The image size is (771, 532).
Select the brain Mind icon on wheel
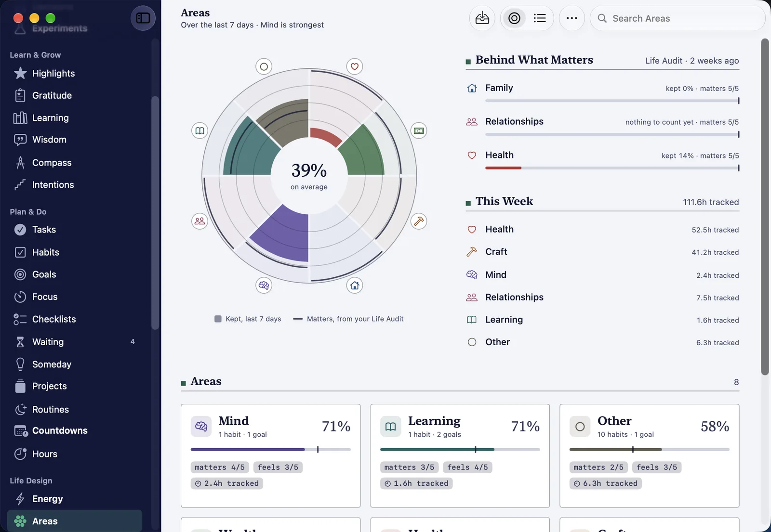[264, 285]
